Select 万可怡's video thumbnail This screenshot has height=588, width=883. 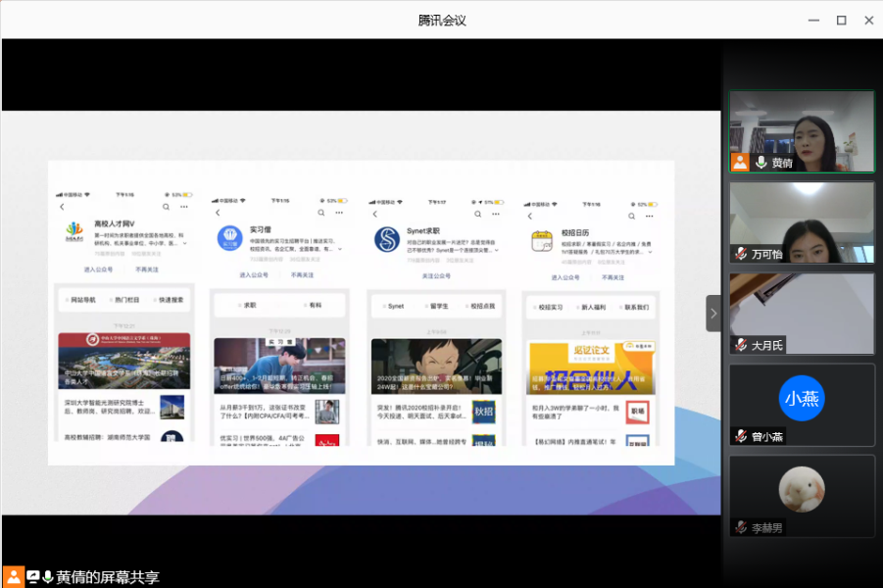click(x=802, y=222)
